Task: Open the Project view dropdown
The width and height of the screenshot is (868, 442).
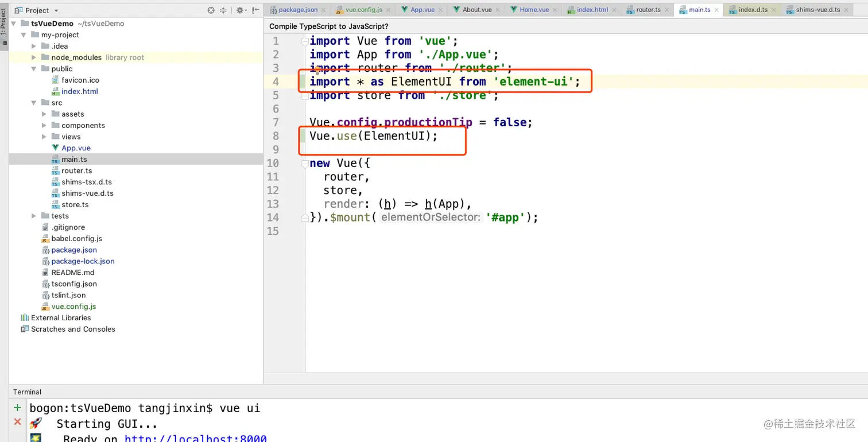Action: pyautogui.click(x=37, y=10)
